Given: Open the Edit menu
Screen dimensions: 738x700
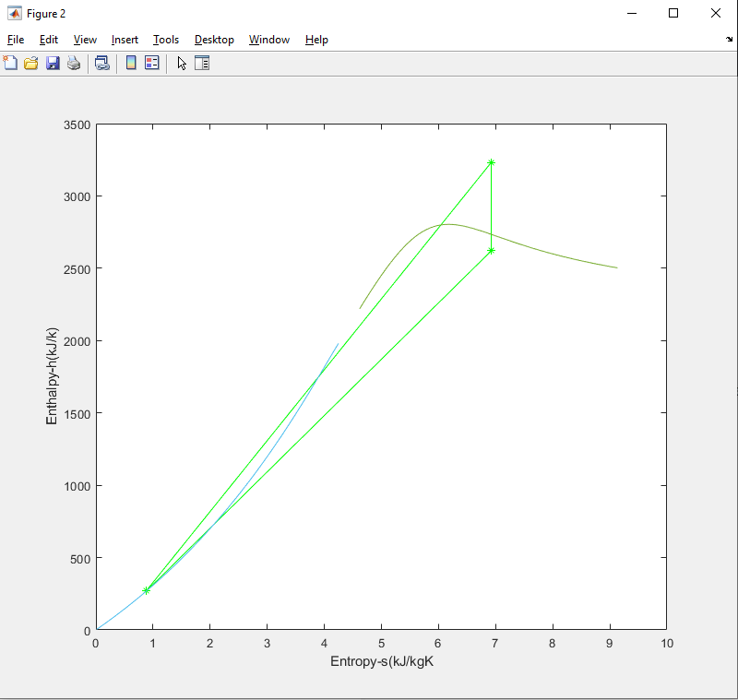Looking at the screenshot, I should [48, 40].
